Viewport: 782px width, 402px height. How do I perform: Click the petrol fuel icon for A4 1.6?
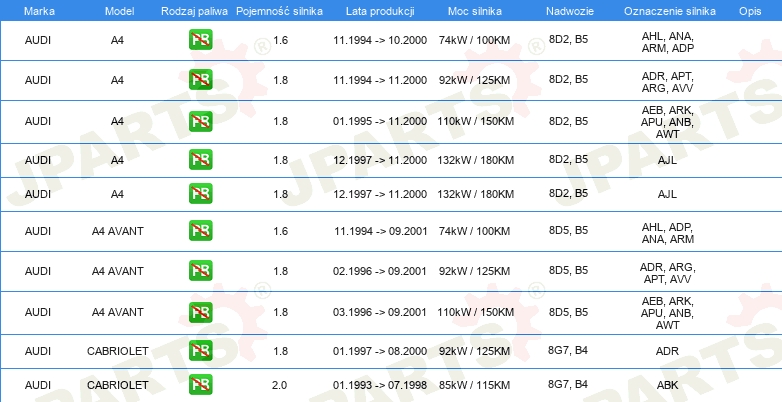click(200, 39)
